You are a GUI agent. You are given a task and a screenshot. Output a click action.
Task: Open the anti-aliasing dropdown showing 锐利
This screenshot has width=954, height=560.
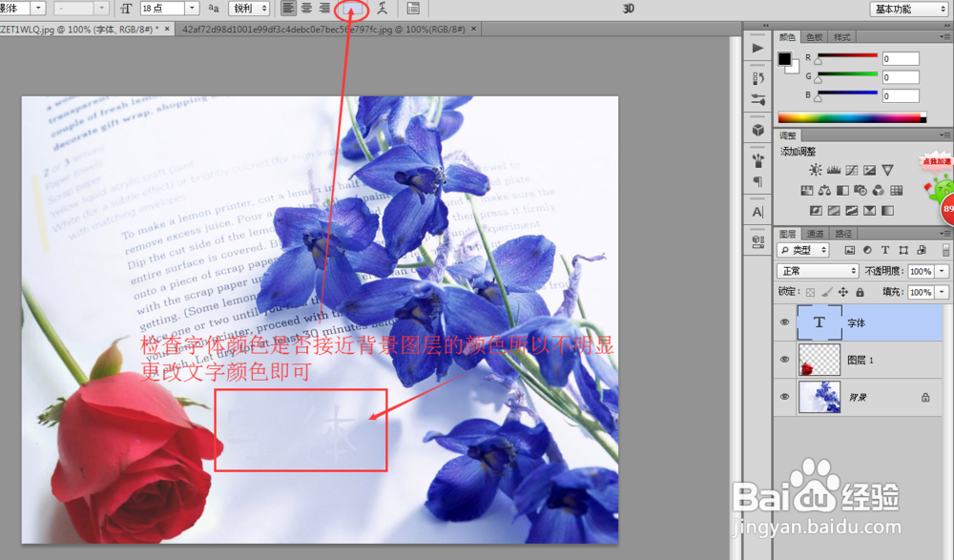[x=248, y=9]
